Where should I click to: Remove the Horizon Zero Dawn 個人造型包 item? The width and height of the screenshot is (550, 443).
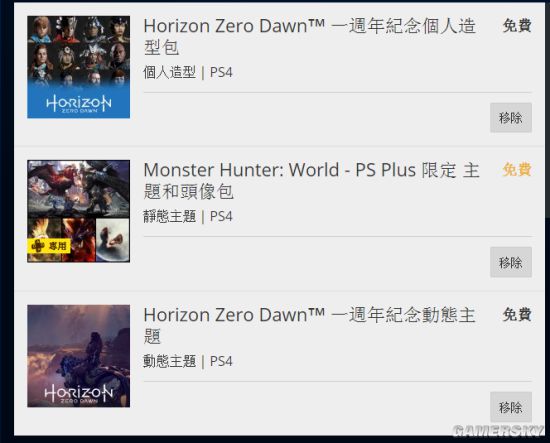511,118
